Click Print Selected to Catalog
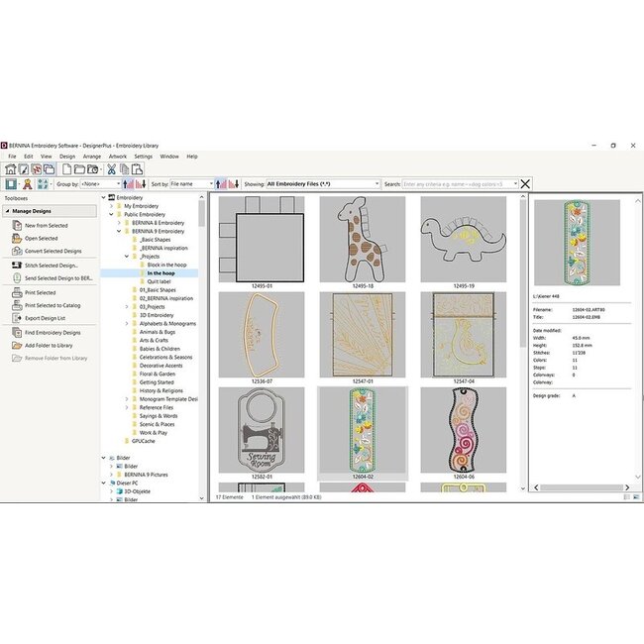This screenshot has width=644, height=644. pyautogui.click(x=53, y=305)
